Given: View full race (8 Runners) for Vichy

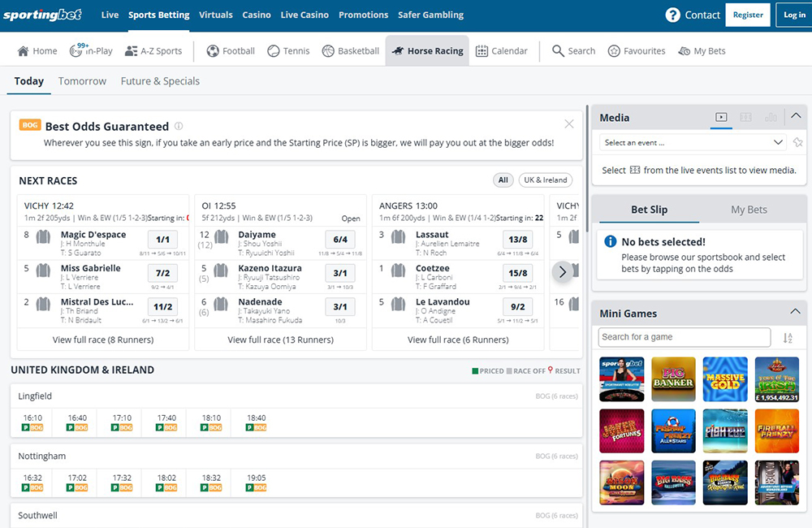Looking at the screenshot, I should (103, 340).
